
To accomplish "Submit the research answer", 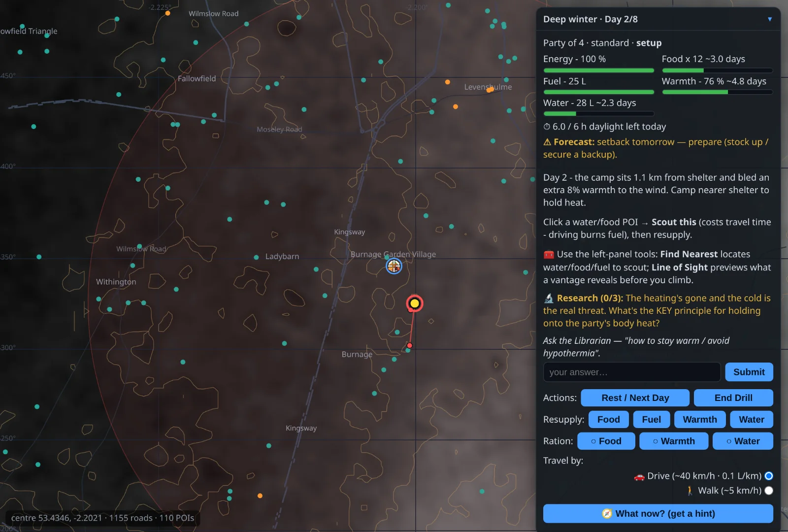I will [x=749, y=372].
